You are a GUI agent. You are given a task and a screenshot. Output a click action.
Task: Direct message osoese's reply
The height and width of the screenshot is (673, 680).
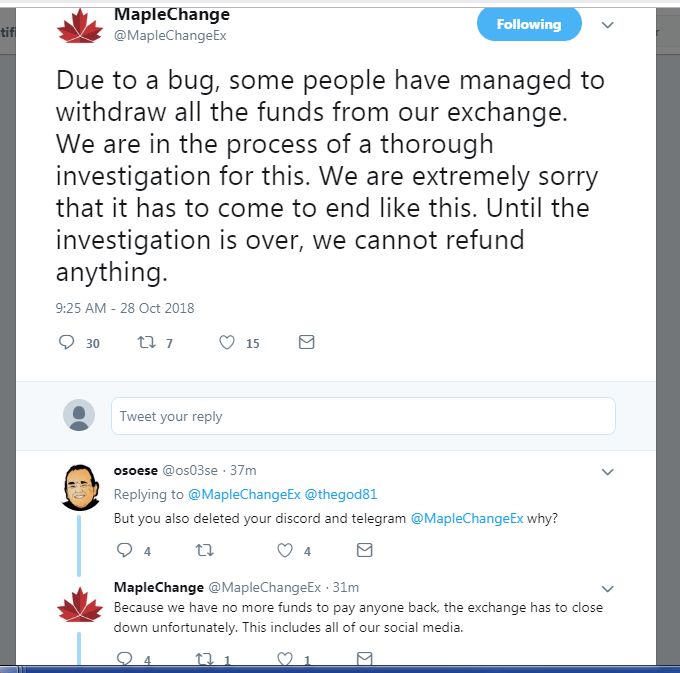click(364, 550)
